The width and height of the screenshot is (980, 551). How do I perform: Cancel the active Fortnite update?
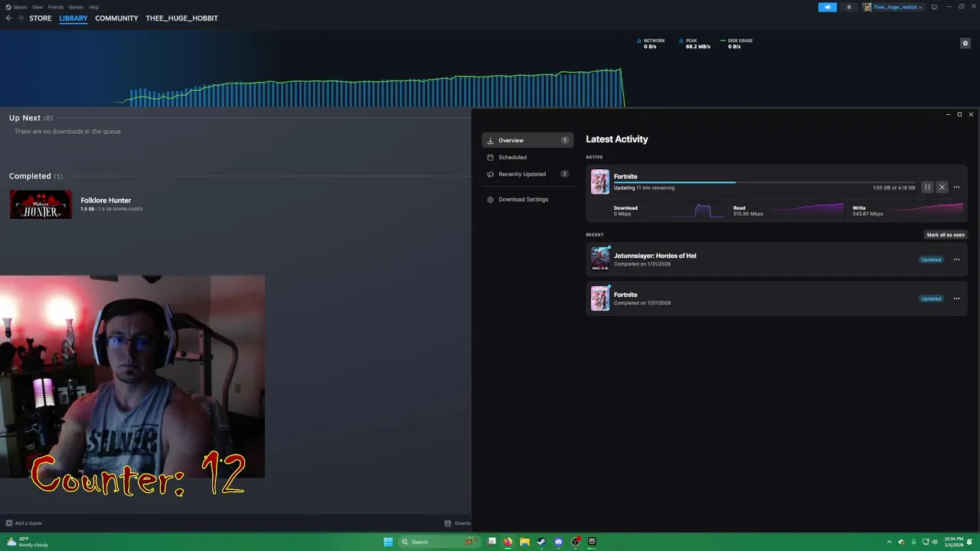coord(942,187)
